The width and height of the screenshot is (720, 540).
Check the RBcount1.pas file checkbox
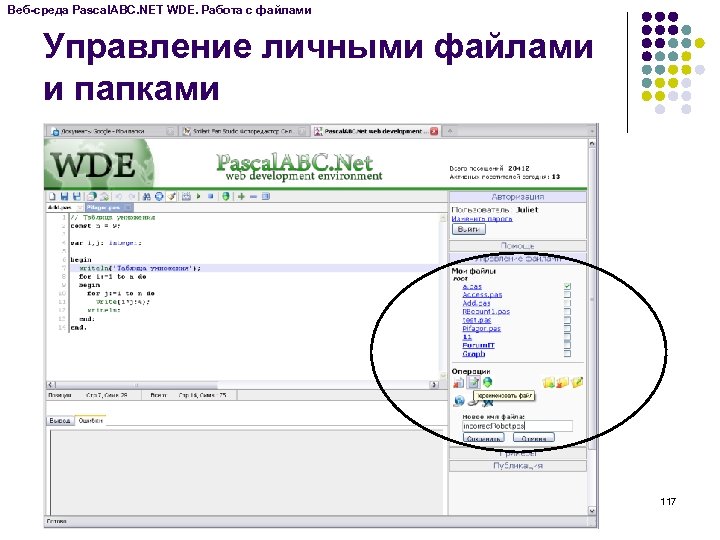coord(568,311)
